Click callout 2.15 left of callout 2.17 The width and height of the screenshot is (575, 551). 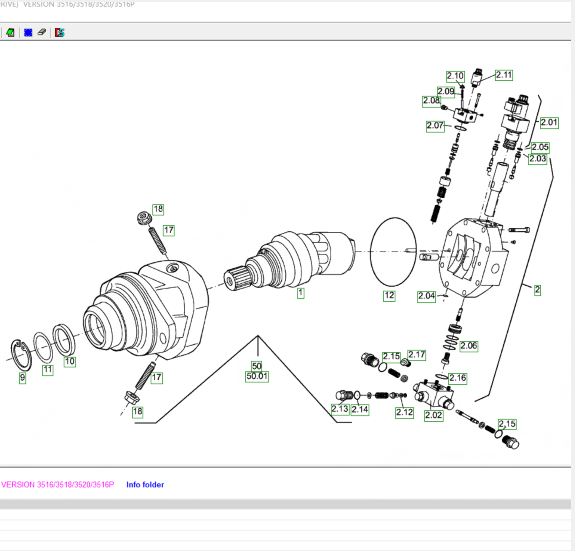coord(391,357)
